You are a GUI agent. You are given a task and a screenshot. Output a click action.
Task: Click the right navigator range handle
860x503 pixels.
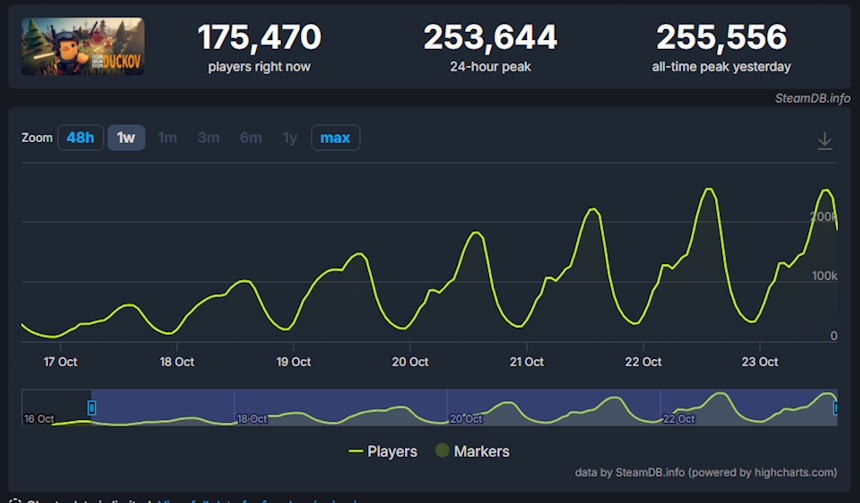point(836,407)
